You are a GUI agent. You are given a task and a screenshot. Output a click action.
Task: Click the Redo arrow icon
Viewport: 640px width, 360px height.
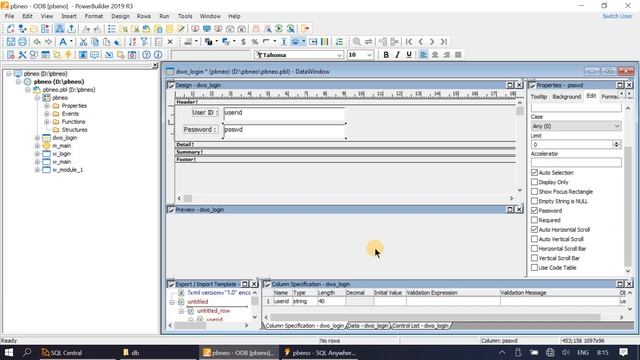[49, 42]
